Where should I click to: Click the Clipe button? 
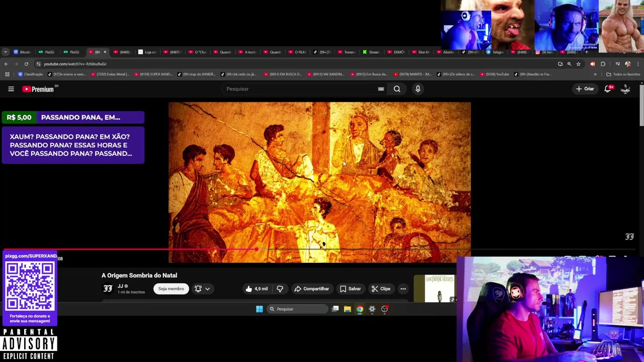point(381,289)
